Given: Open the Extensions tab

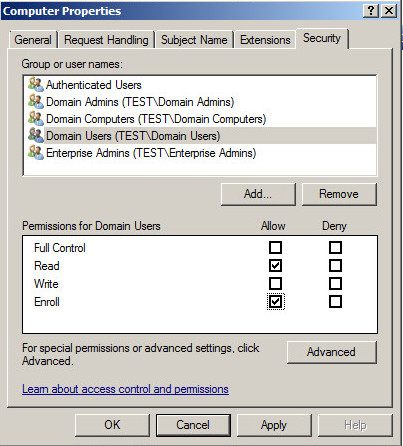Looking at the screenshot, I should tap(265, 40).
